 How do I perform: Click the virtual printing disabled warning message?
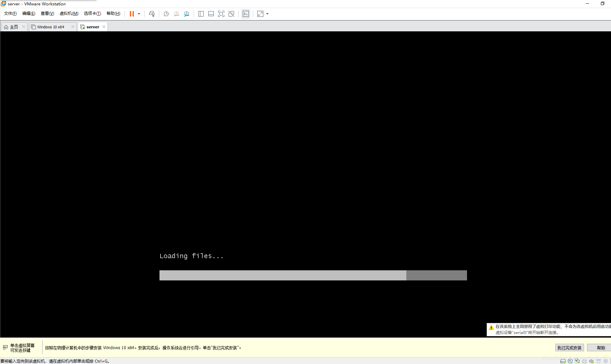click(x=553, y=327)
